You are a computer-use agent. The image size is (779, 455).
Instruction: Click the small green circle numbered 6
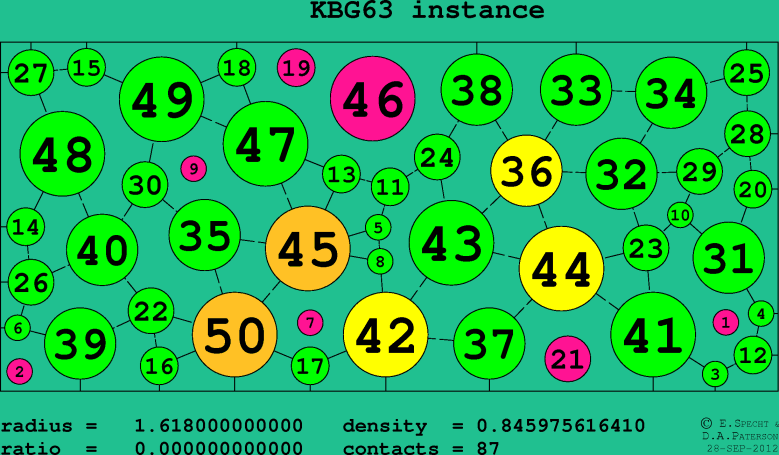point(18,328)
